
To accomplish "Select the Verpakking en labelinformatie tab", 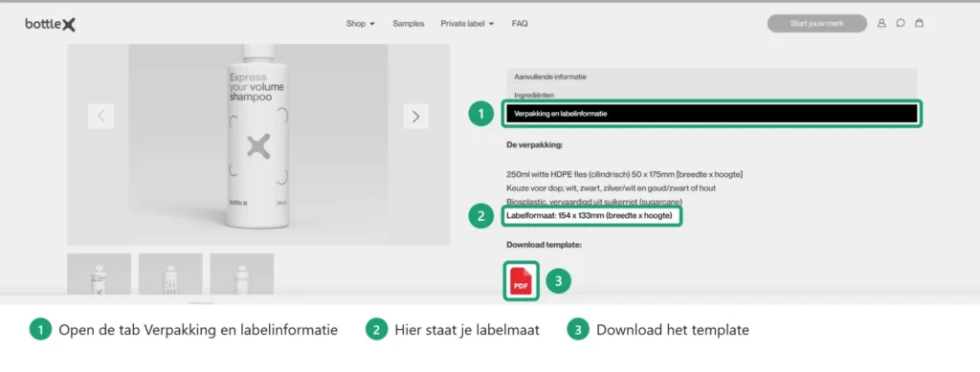I will (x=712, y=114).
